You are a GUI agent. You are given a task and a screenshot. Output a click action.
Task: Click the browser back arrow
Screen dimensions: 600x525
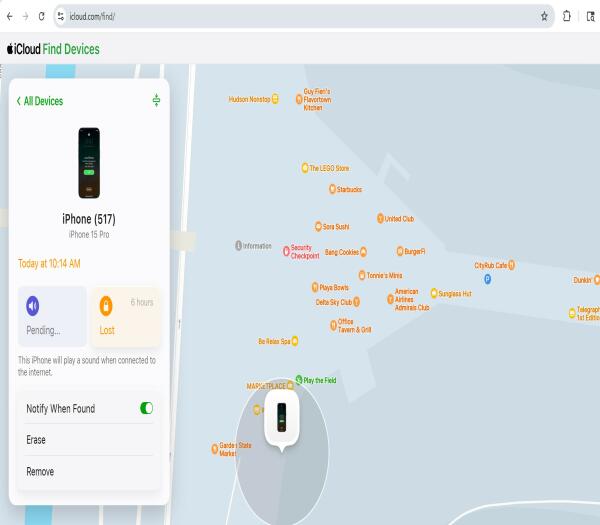point(10,16)
